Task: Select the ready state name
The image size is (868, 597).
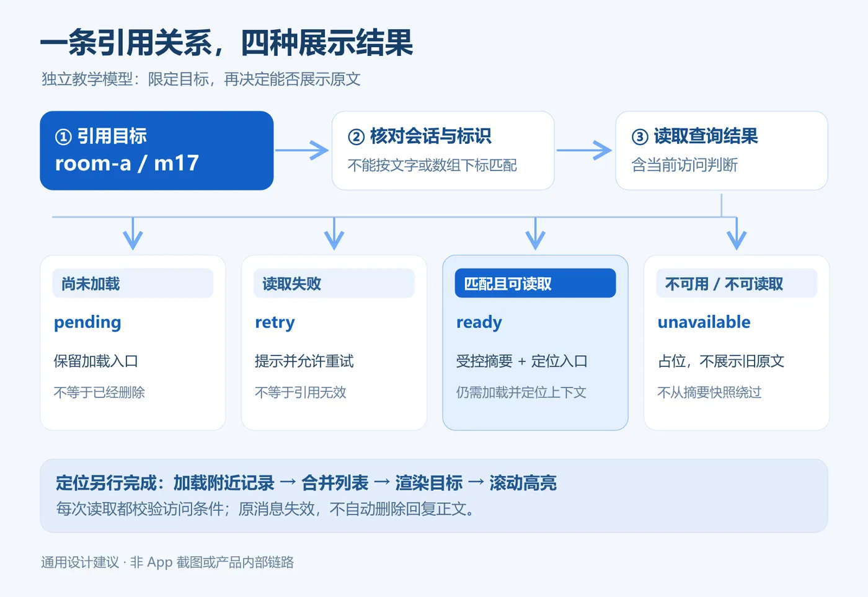Action: point(479,322)
